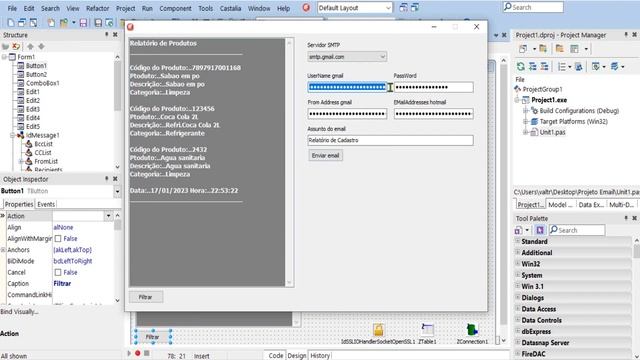640x360 pixels.
Task: Click the pink Save icon in toolbar
Action: (83, 23)
